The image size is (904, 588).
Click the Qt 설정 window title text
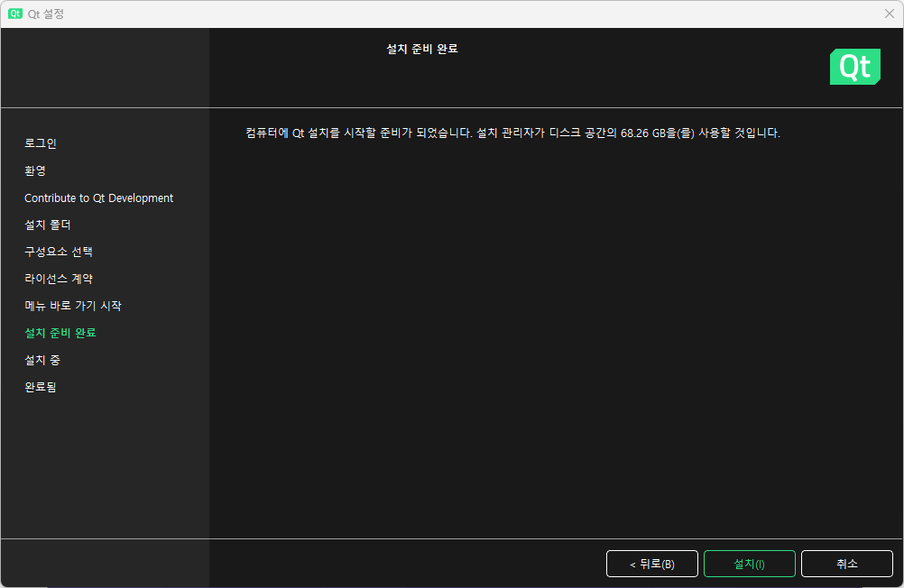point(45,14)
